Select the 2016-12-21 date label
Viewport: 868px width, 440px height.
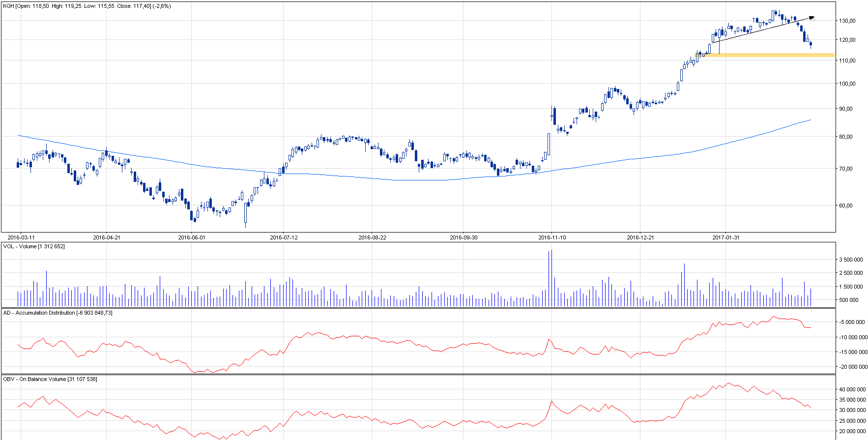pos(640,237)
